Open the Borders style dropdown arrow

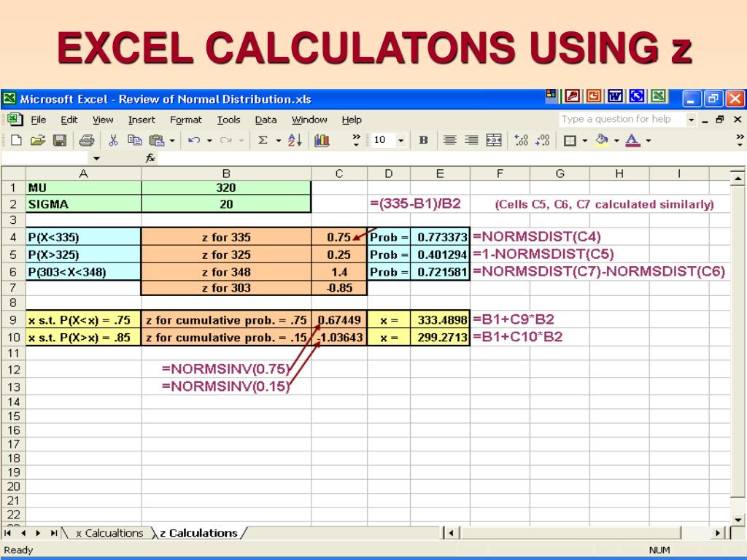coord(584,141)
